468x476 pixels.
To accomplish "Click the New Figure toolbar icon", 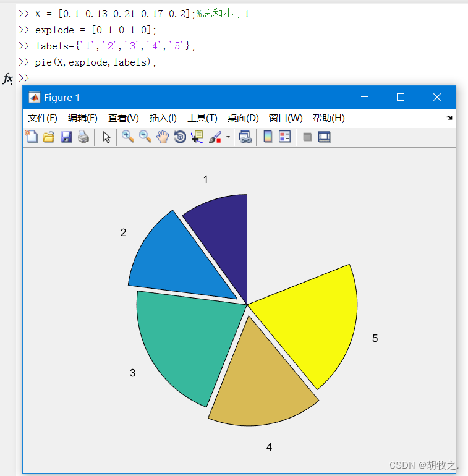I will point(32,137).
